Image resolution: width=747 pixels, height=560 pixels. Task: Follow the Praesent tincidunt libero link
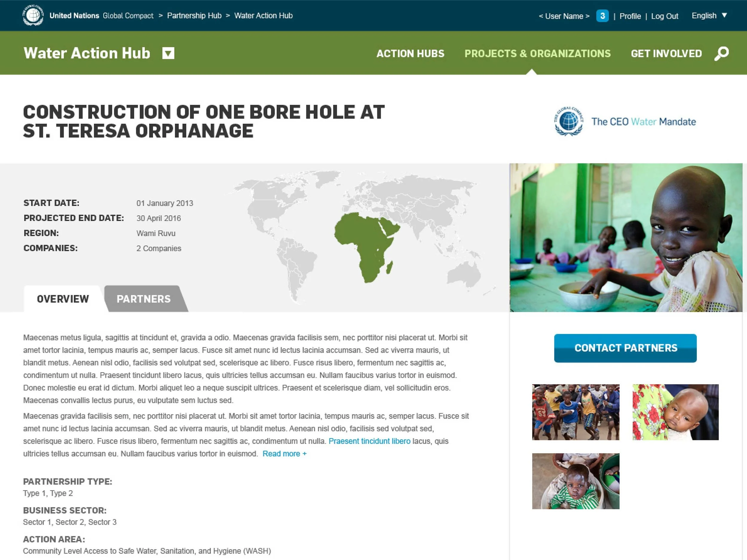coord(369,441)
